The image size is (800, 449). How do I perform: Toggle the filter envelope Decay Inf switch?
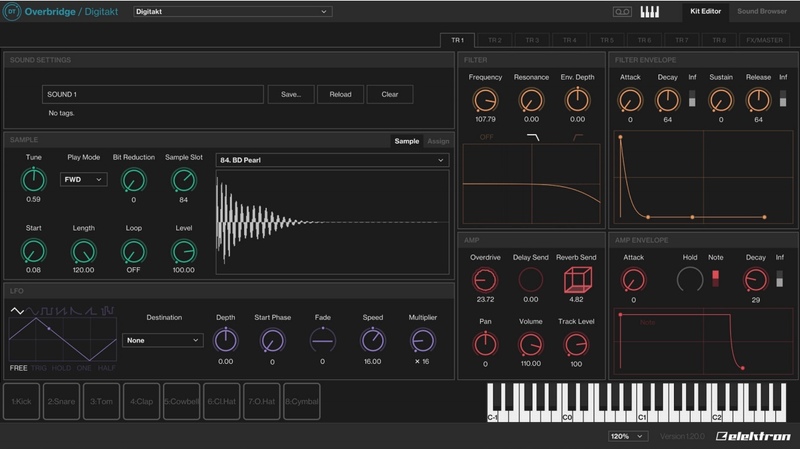[x=693, y=98]
